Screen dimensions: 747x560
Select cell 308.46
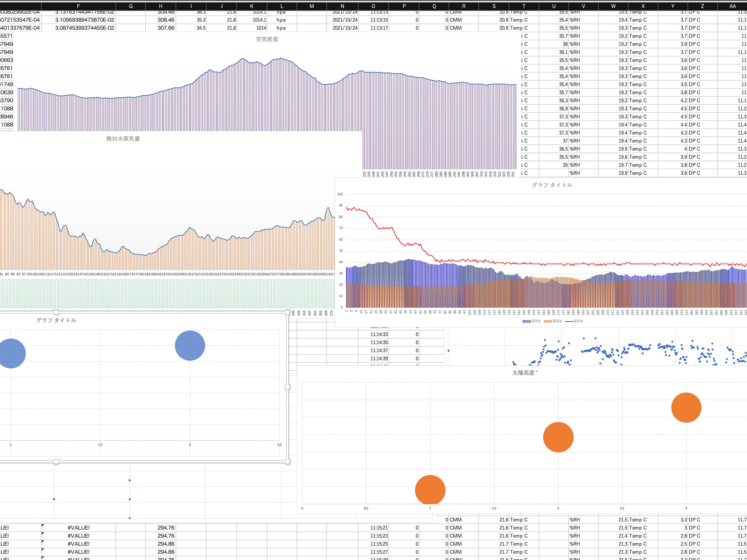pyautogui.click(x=160, y=20)
